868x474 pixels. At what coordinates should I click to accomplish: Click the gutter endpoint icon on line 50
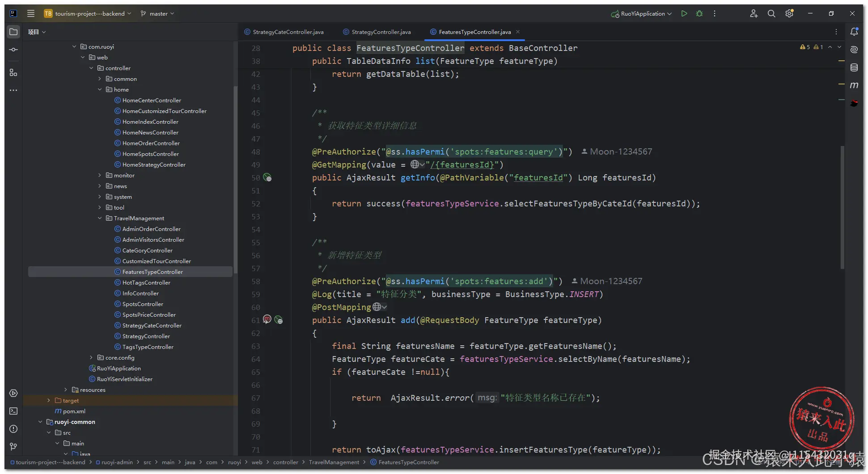[267, 178]
